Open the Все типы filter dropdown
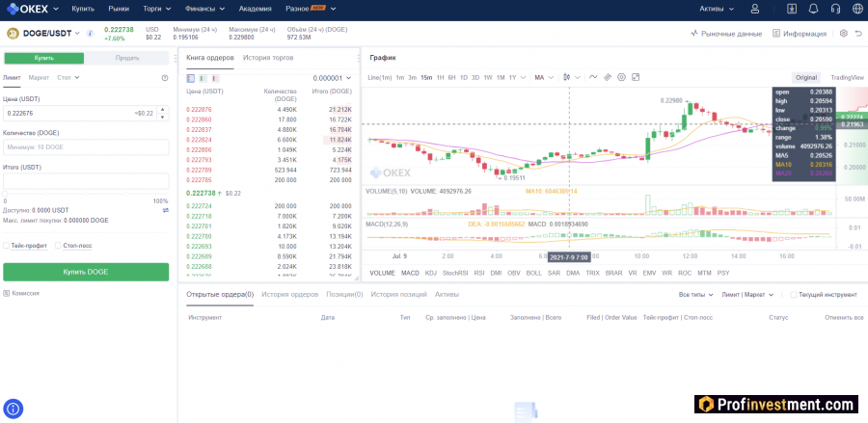The width and height of the screenshot is (868, 423). [x=695, y=295]
